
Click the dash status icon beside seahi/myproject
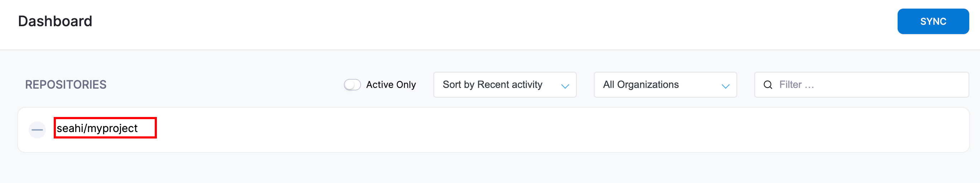pos(37,130)
